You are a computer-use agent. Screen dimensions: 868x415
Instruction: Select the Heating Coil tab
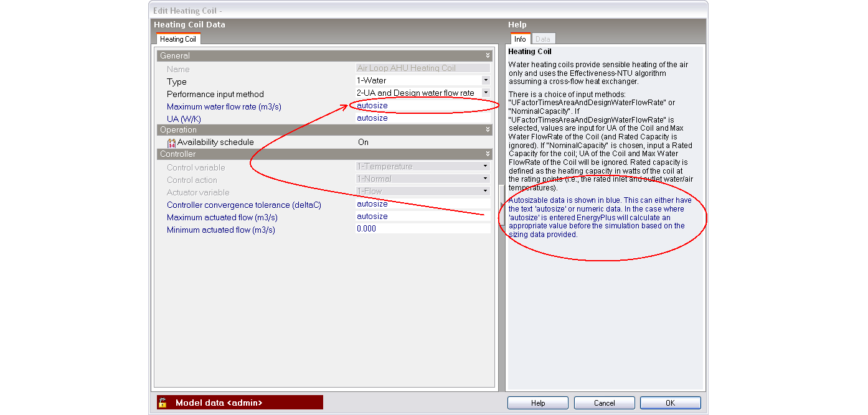click(x=178, y=39)
